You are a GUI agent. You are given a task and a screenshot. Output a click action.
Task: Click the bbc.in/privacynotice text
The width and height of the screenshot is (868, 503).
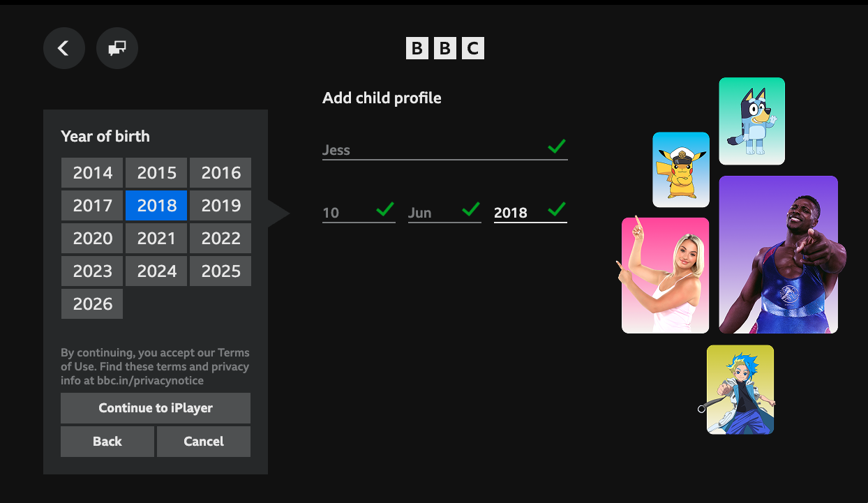[150, 381]
